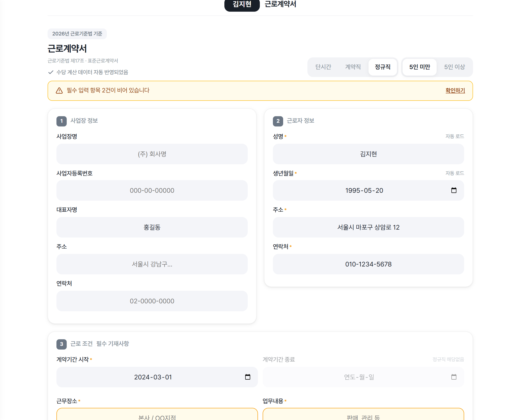Click the checkmark icon beside 수당 계산 데이터
This screenshot has width=515, height=420.
pos(51,72)
